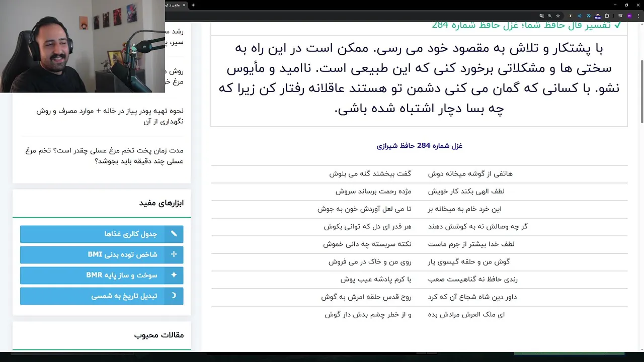Click verse رندی حافظ نه گناهیست صعب
644x362 pixels.
472,279
